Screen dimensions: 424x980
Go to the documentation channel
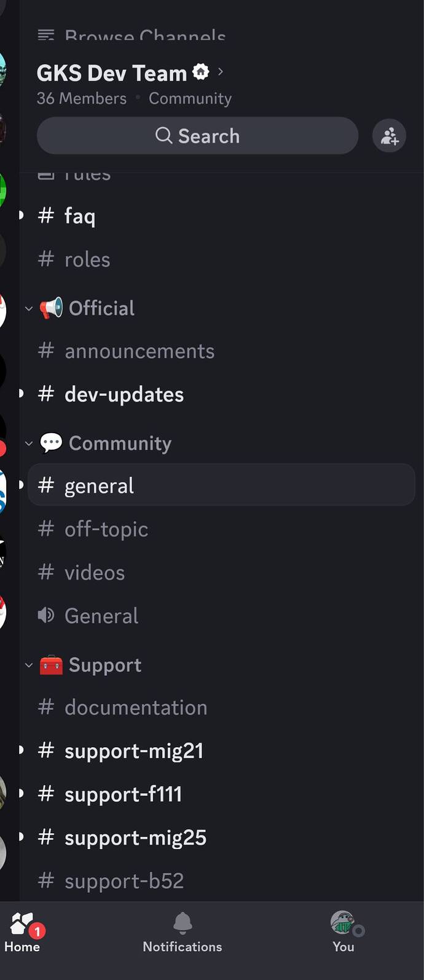click(135, 708)
